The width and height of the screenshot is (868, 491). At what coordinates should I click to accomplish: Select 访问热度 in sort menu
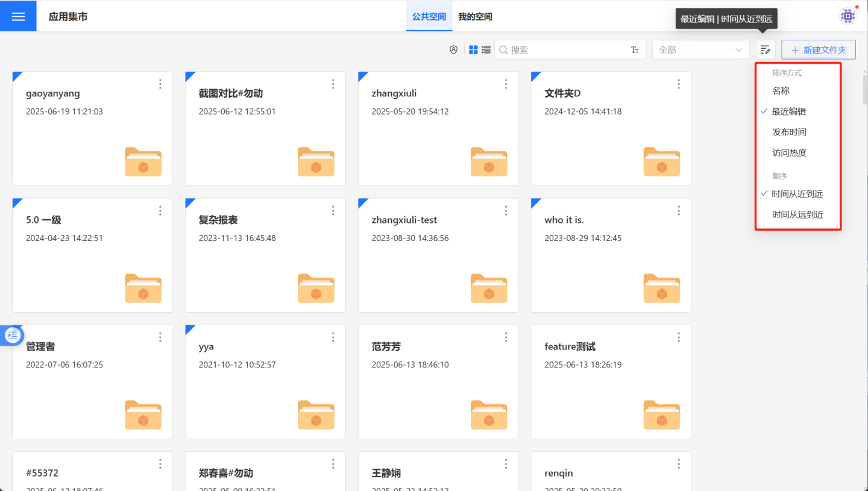789,153
